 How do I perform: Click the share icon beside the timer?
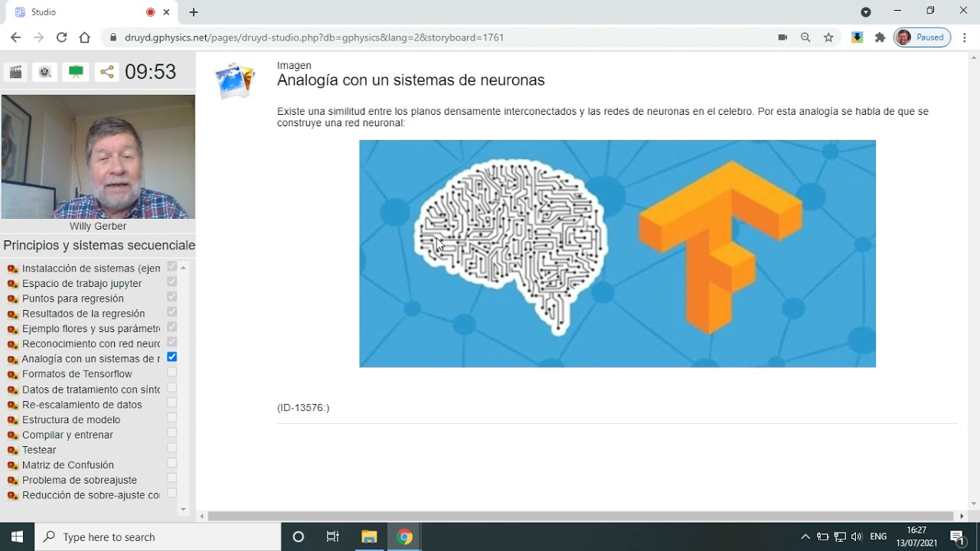[x=107, y=72]
